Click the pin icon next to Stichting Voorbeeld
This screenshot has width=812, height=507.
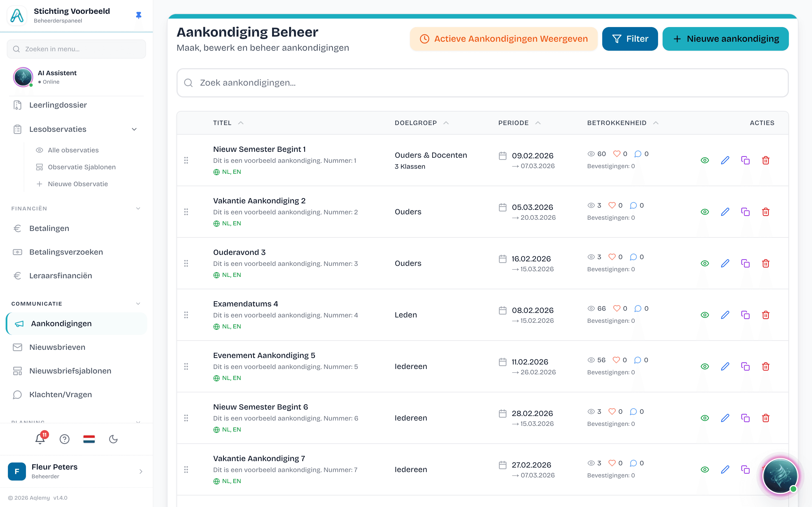click(139, 15)
